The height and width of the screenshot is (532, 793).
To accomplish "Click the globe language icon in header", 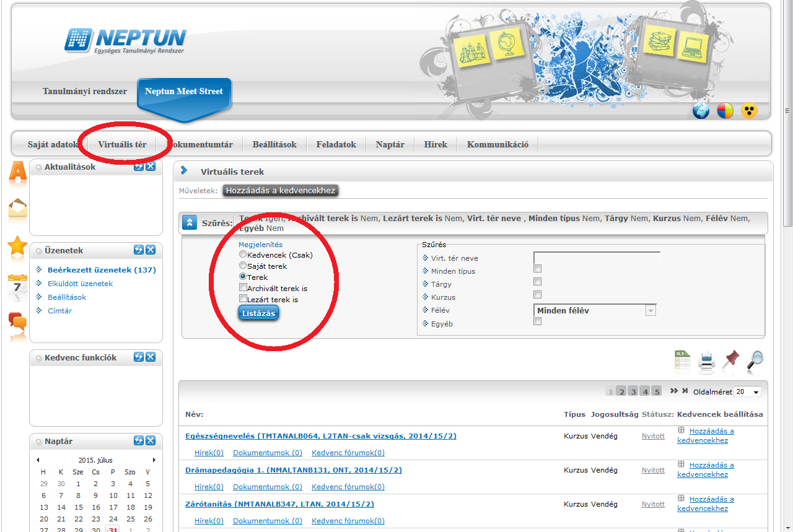I will coord(701,111).
